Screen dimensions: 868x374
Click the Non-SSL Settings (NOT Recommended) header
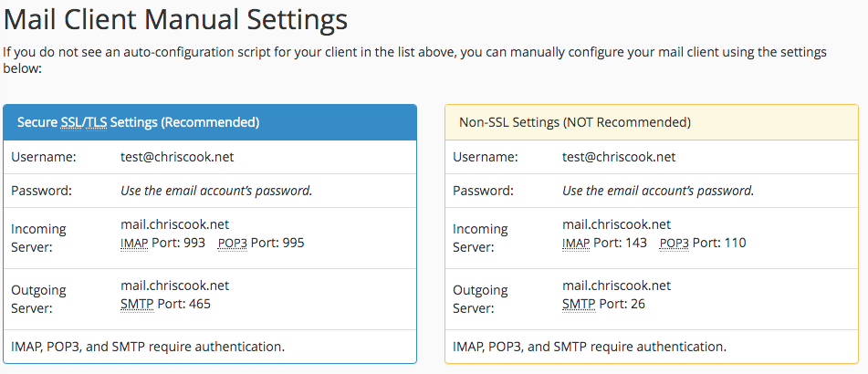(x=573, y=122)
